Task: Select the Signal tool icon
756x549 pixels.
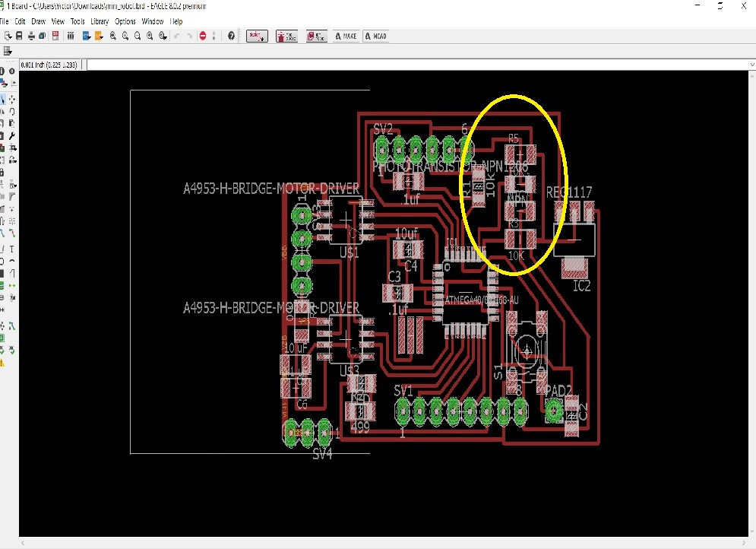Action: pos(12,286)
